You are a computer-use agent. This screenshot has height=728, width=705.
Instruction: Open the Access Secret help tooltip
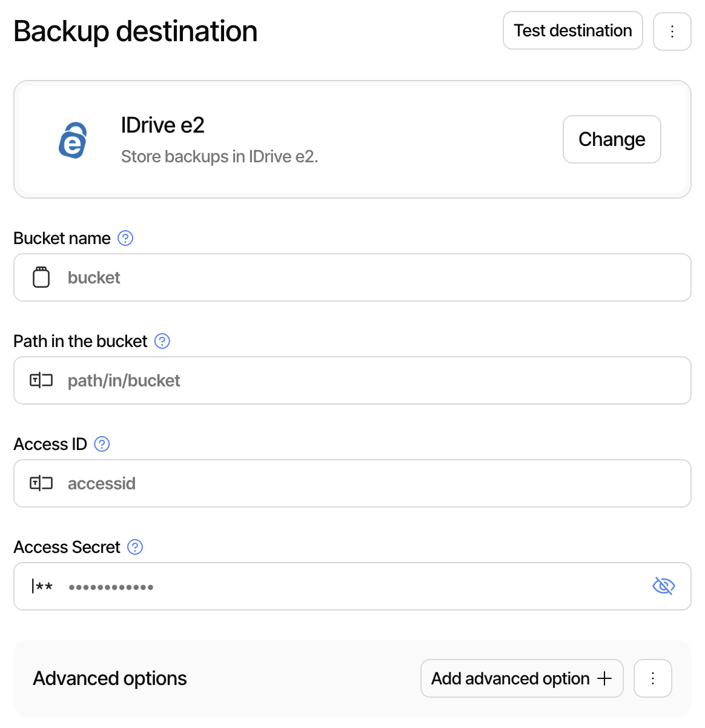tap(135, 547)
